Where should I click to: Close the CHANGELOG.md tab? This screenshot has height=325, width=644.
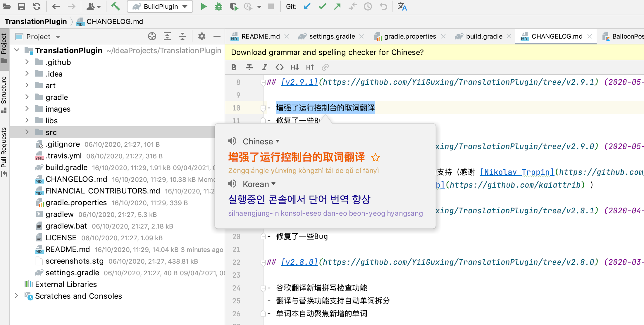coord(590,36)
